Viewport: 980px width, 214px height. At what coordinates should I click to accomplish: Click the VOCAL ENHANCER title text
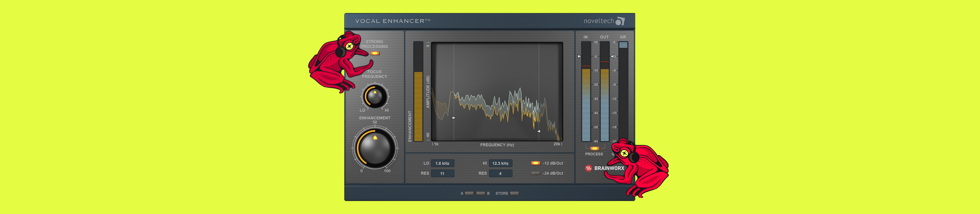coord(393,21)
